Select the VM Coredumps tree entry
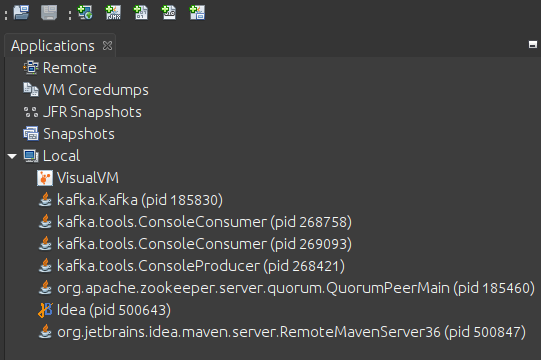The width and height of the screenshot is (541, 360). tap(96, 90)
